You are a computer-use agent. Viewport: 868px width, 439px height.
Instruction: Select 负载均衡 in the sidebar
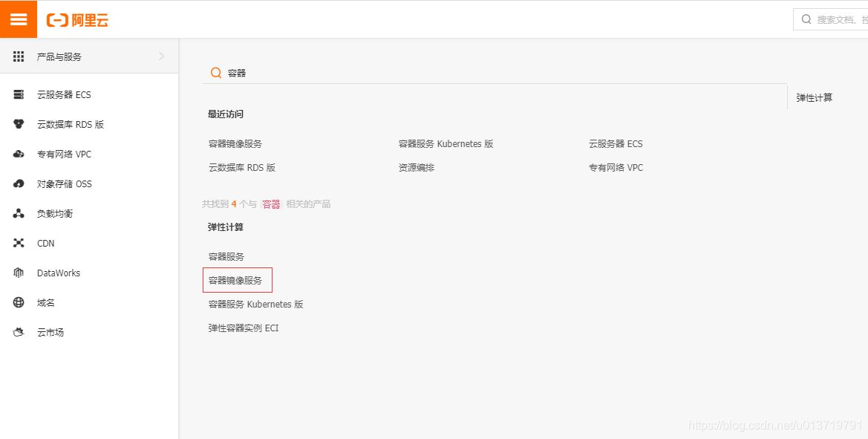[55, 214]
